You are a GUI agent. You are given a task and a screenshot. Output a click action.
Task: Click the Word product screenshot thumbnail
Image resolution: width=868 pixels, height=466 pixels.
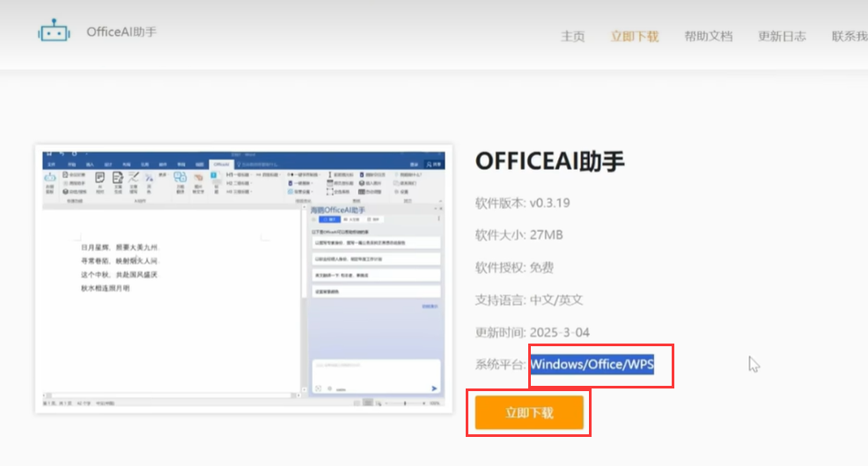click(x=244, y=279)
